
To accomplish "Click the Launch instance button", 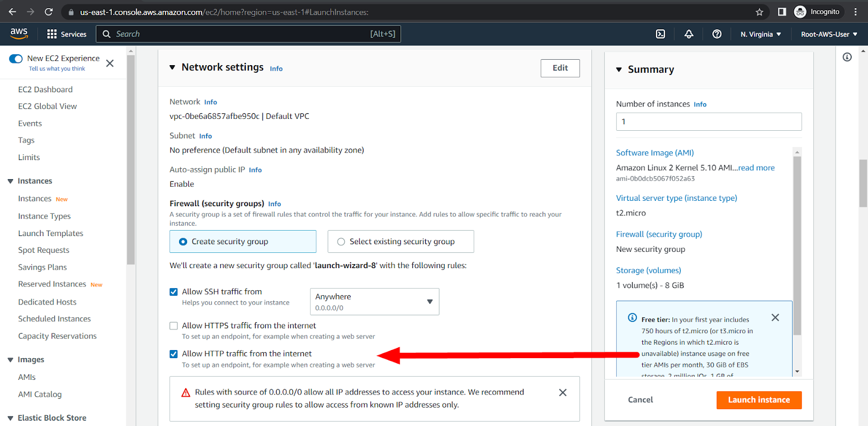I will (x=759, y=400).
